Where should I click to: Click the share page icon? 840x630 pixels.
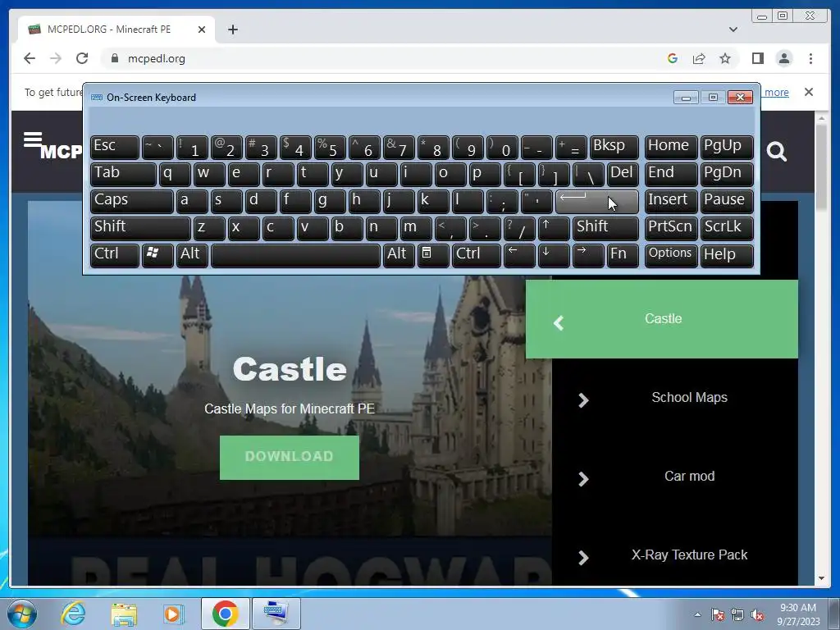click(x=699, y=58)
